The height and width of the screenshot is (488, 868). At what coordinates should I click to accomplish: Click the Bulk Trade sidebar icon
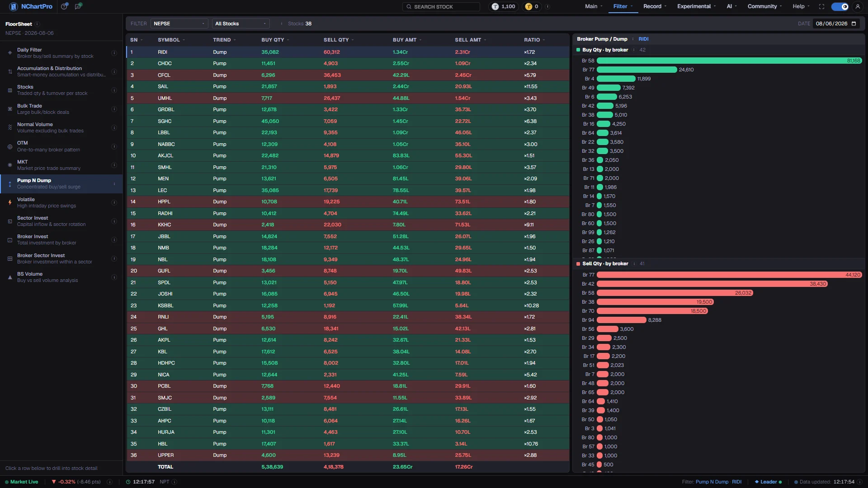coord(10,109)
